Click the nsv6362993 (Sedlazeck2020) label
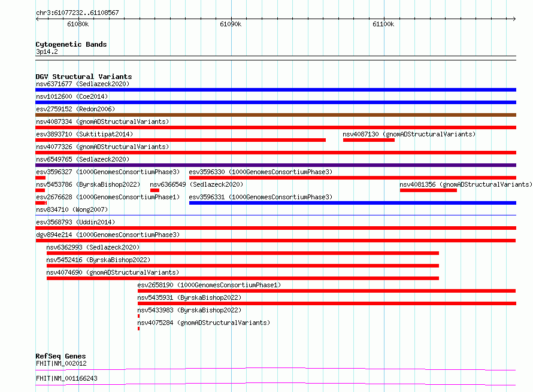The image size is (533, 392). (93, 247)
